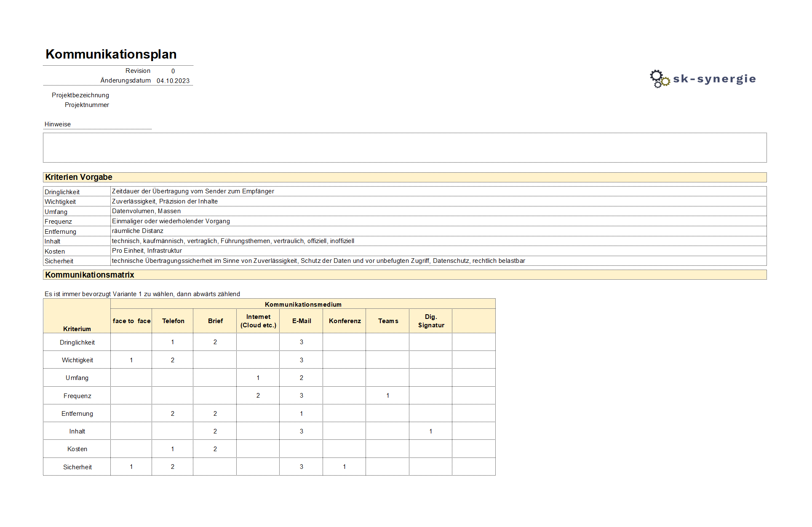Select Entfernung E-Mail cell with value 1
812x527 pixels.
tap(301, 414)
